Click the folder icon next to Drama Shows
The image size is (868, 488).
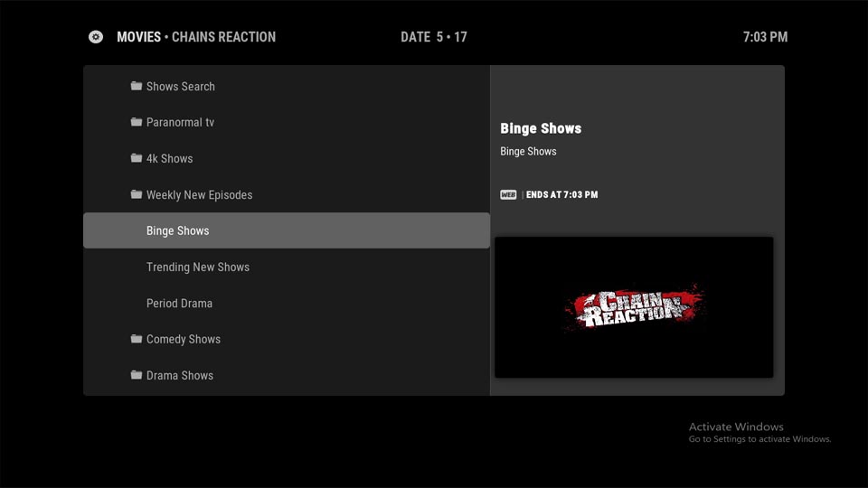click(137, 375)
